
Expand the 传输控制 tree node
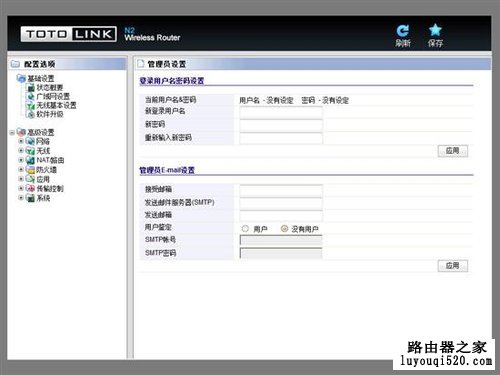pos(21,188)
